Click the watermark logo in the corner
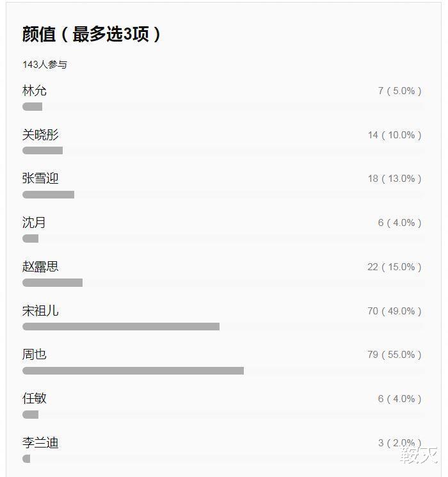This screenshot has width=448, height=477. tap(419, 455)
